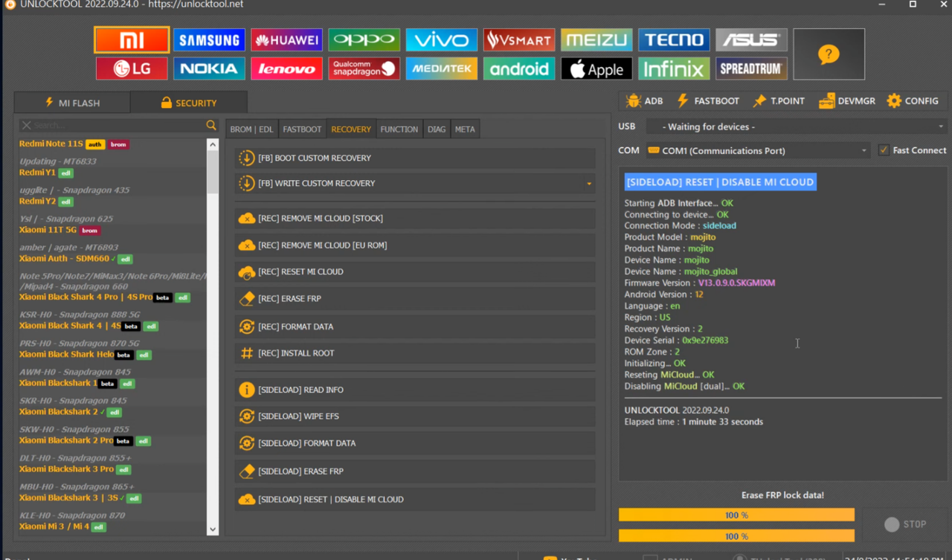The width and height of the screenshot is (952, 560).
Task: Select the ASUS brand logo
Action: click(x=751, y=40)
